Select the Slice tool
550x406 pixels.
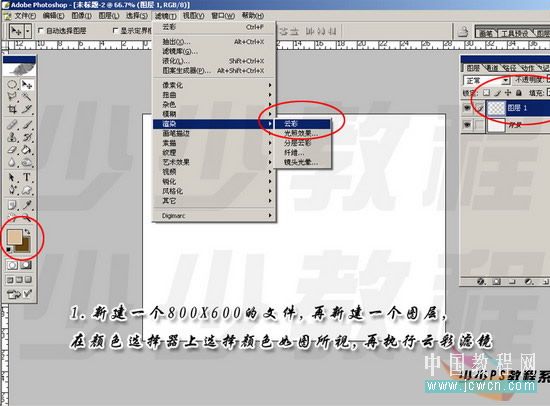click(27, 109)
